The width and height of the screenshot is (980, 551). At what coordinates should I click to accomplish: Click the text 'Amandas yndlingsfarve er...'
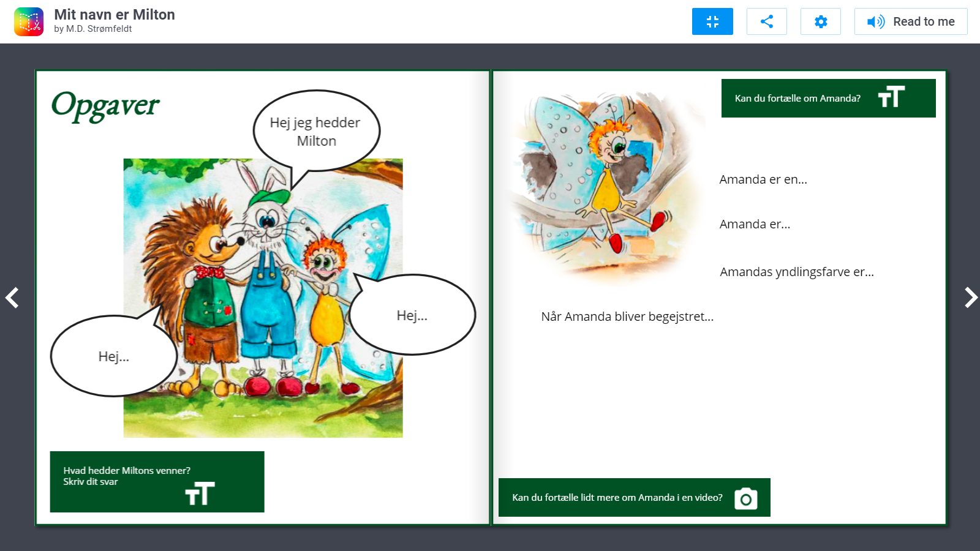797,272
